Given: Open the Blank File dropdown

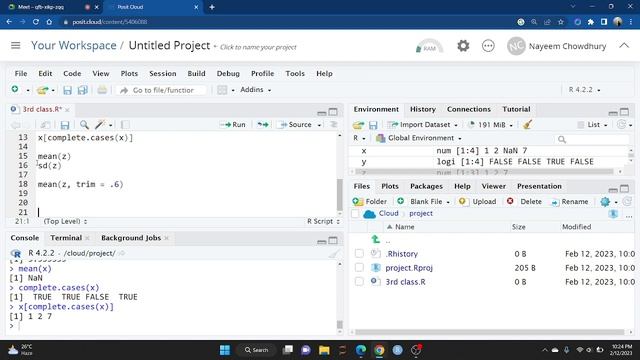Looking at the screenshot, I should [x=423, y=202].
